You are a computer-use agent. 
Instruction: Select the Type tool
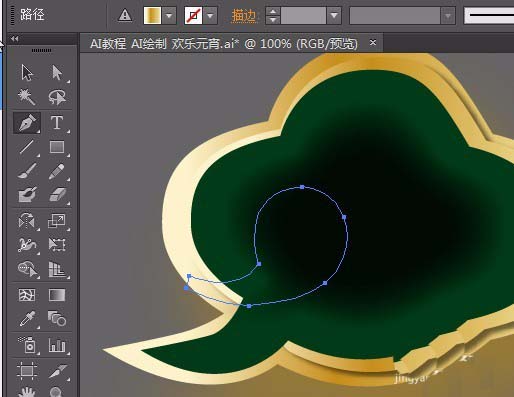(x=57, y=123)
